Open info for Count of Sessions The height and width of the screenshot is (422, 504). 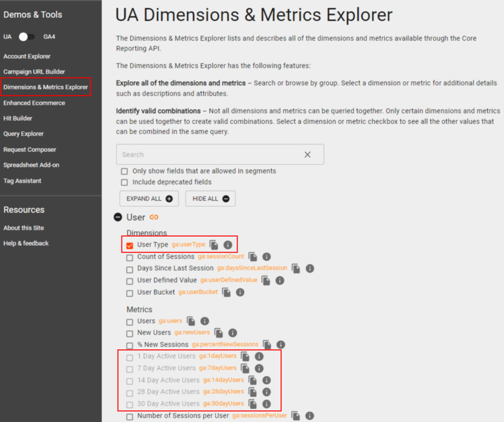point(266,257)
